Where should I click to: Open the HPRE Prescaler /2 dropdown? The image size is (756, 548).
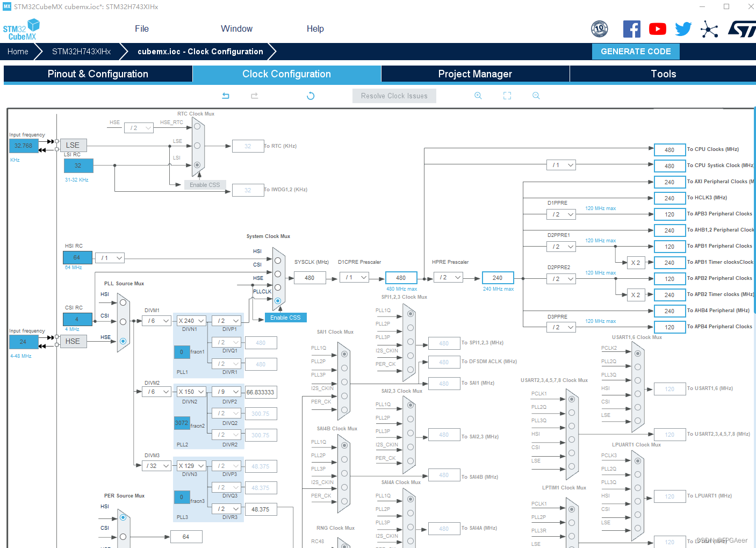point(448,278)
